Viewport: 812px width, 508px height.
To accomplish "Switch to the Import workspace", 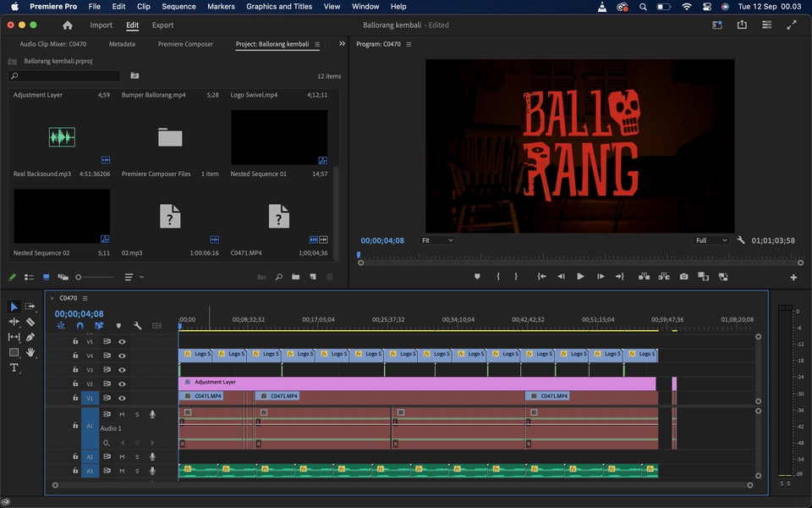I will pyautogui.click(x=101, y=25).
